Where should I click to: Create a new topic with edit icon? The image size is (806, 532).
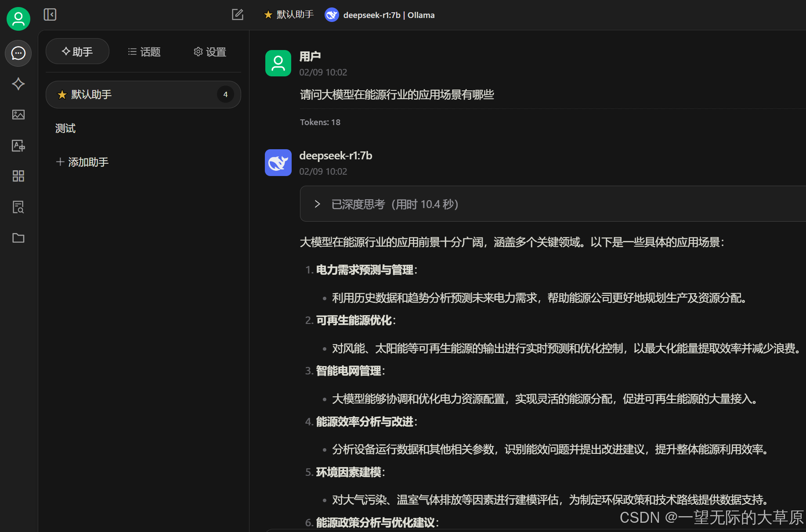tap(238, 14)
